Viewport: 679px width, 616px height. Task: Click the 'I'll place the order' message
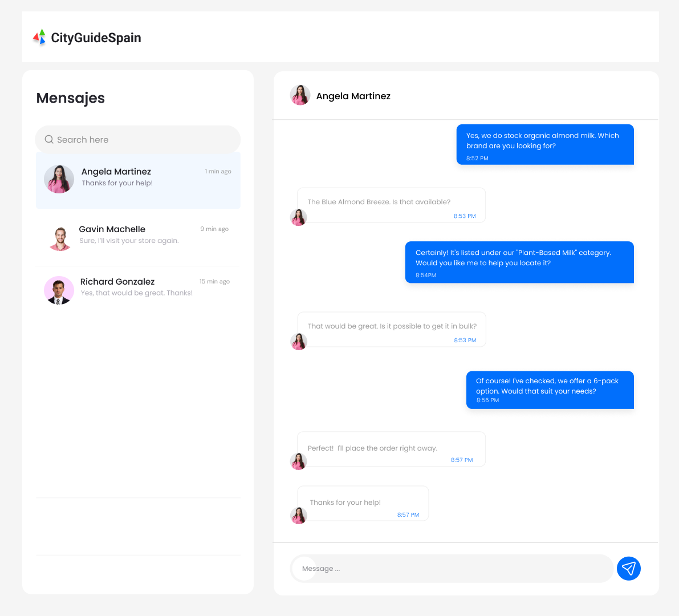tap(391, 449)
